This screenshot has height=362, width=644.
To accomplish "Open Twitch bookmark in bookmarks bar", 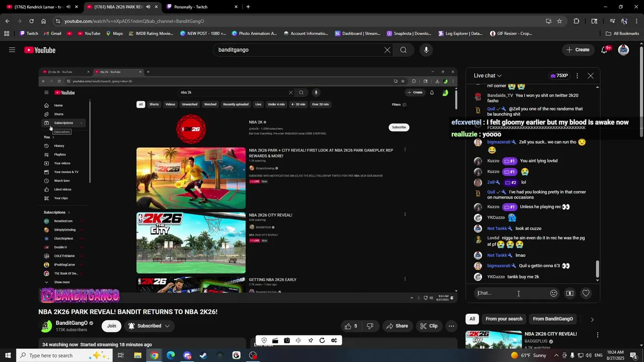I will point(29,34).
